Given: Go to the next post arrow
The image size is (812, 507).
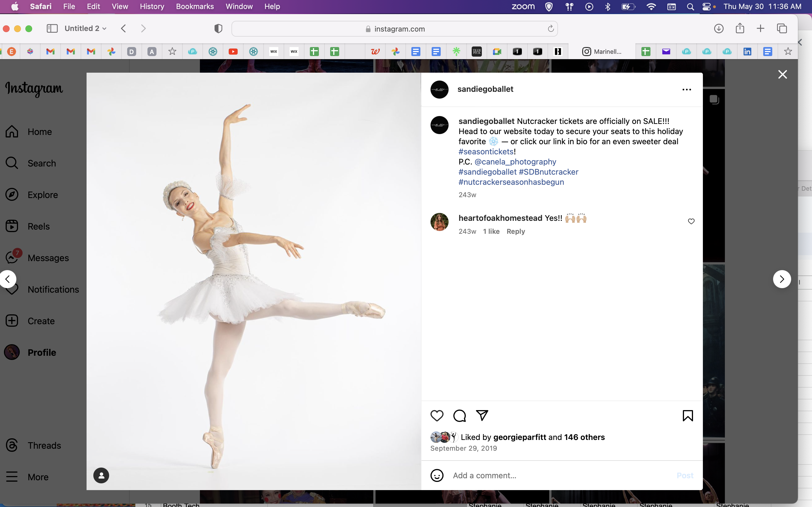Looking at the screenshot, I should coord(782,279).
